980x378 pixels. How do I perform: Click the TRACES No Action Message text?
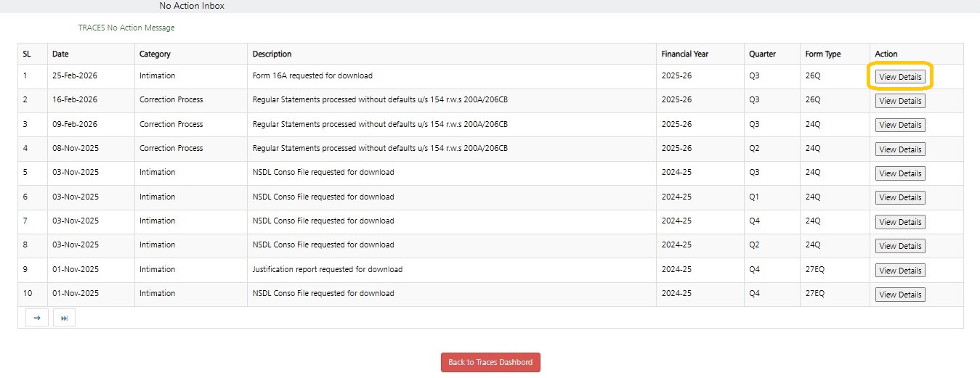(x=126, y=28)
